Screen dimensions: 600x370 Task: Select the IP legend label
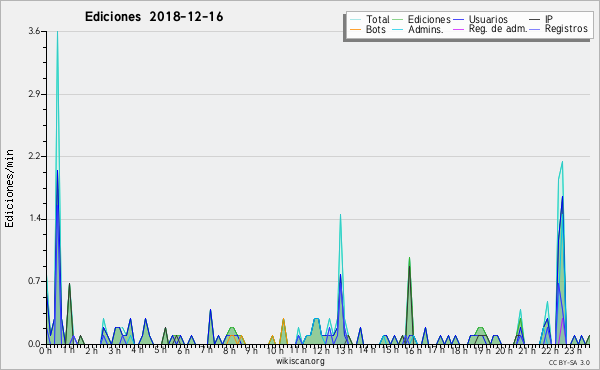[x=549, y=19]
